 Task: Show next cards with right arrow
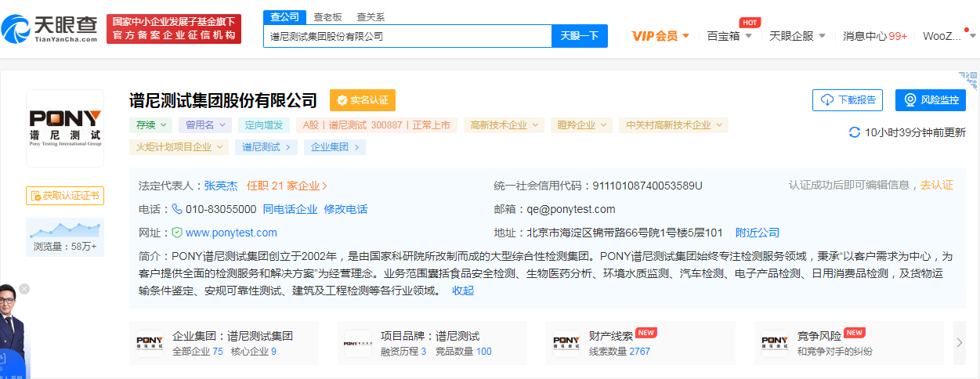[x=960, y=342]
